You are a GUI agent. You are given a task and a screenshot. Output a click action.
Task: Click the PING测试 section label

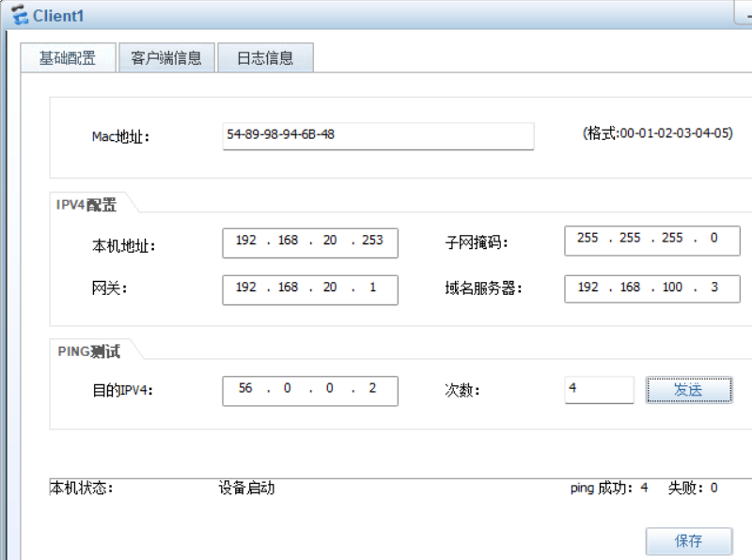pos(88,351)
